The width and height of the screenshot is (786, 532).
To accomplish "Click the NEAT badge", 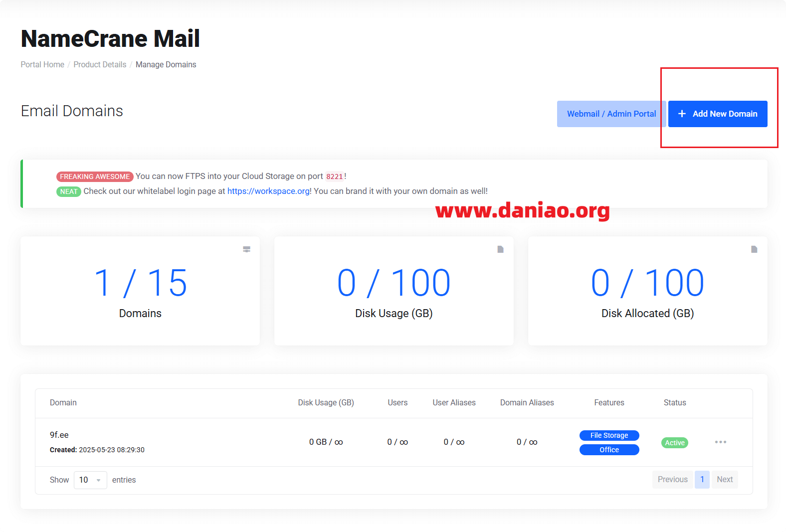I will (x=69, y=191).
